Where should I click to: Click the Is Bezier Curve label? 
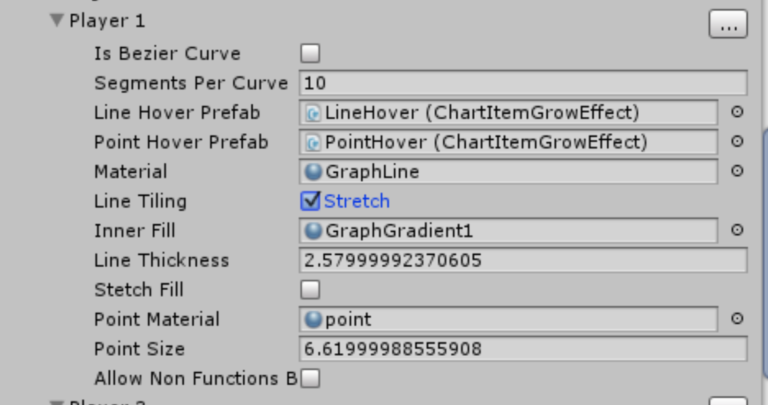click(x=168, y=53)
